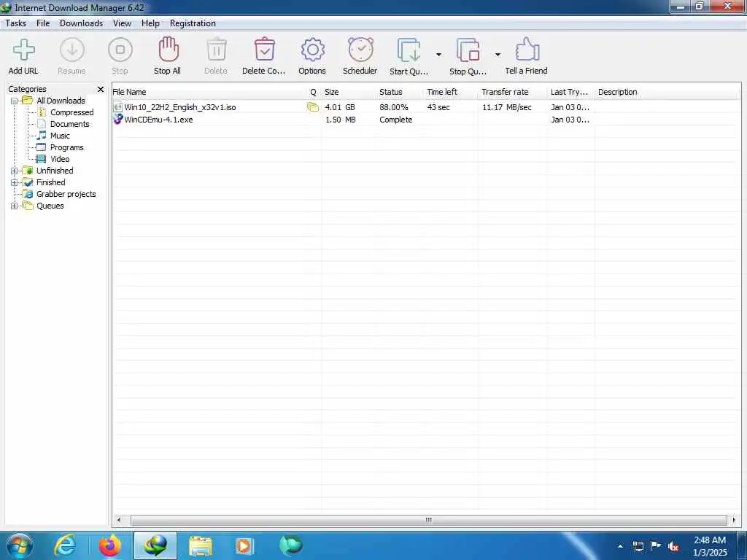Expand the Unfinished tree node
This screenshot has height=560, width=747.
[15, 171]
